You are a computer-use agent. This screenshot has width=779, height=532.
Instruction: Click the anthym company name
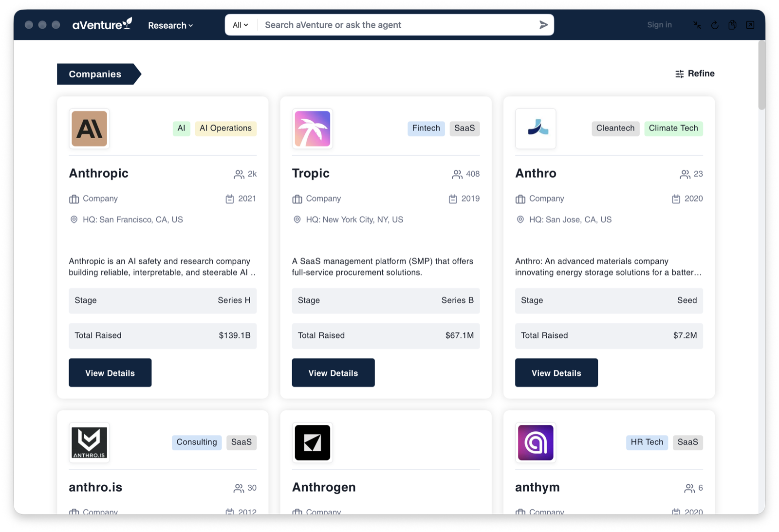point(538,487)
